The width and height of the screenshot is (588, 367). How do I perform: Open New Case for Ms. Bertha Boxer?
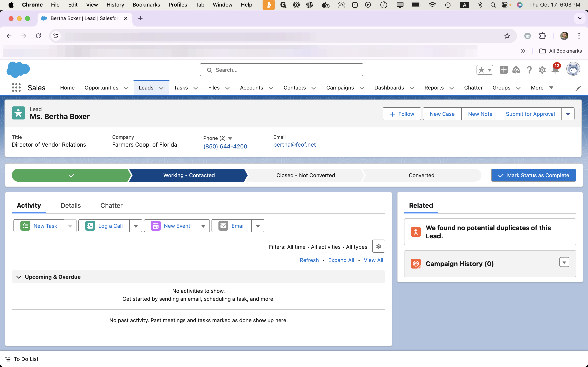442,114
